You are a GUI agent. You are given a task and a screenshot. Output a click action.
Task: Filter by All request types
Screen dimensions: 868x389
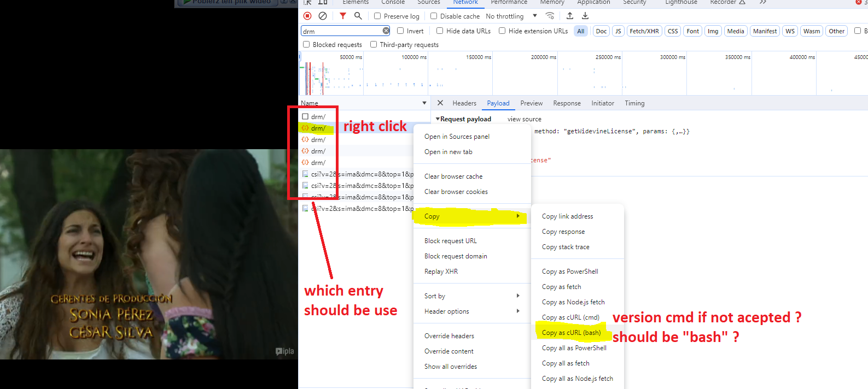click(581, 31)
